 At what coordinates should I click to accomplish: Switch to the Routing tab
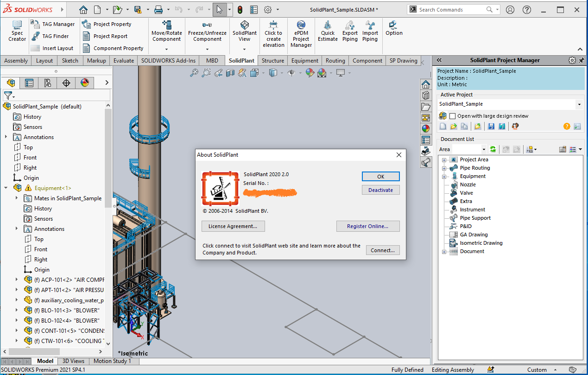coord(335,61)
